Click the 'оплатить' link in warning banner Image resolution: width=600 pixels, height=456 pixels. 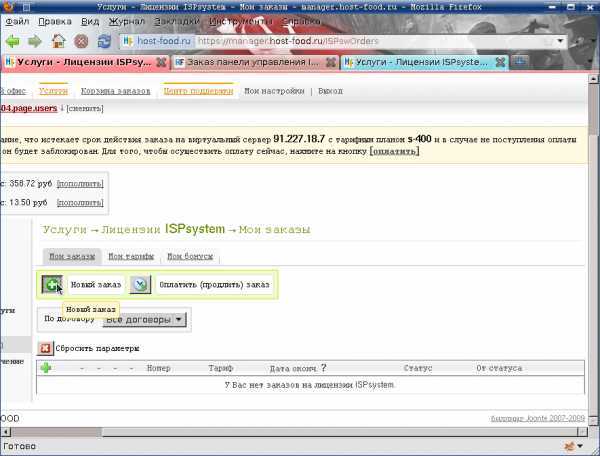click(x=394, y=151)
